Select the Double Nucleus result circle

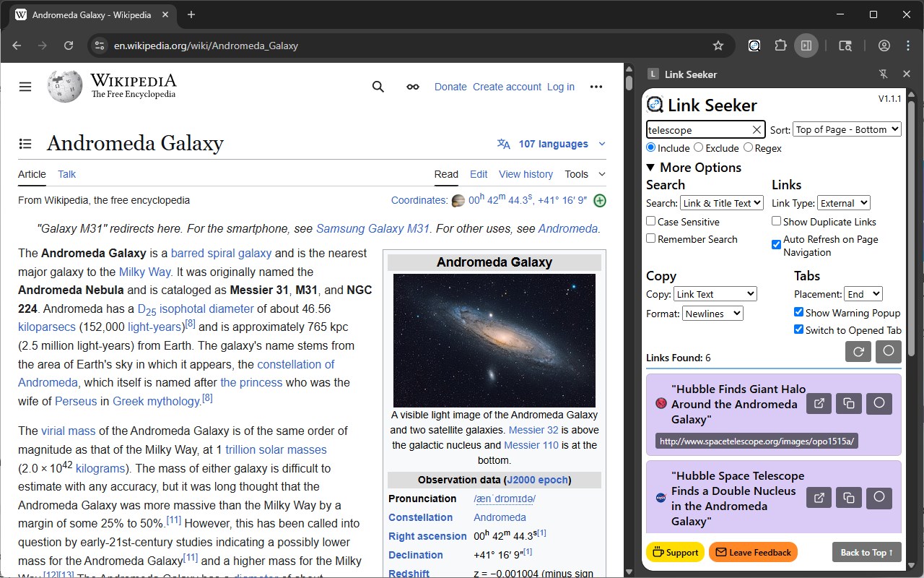tap(879, 498)
